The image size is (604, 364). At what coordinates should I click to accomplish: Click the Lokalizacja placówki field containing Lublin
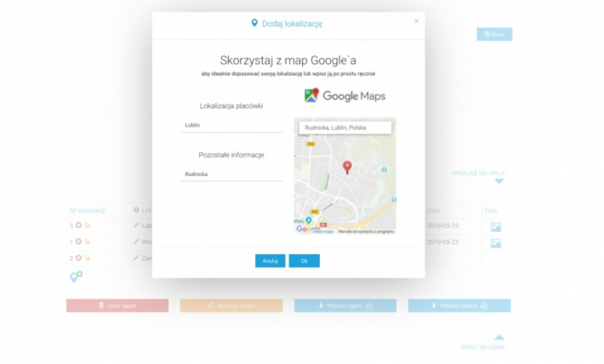[x=231, y=125]
